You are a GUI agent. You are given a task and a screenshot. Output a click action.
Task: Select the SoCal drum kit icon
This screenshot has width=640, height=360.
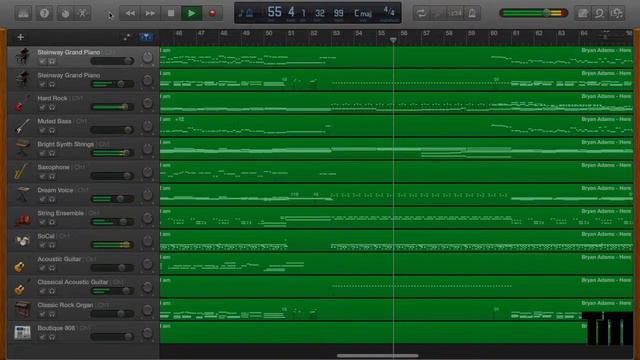pos(22,241)
